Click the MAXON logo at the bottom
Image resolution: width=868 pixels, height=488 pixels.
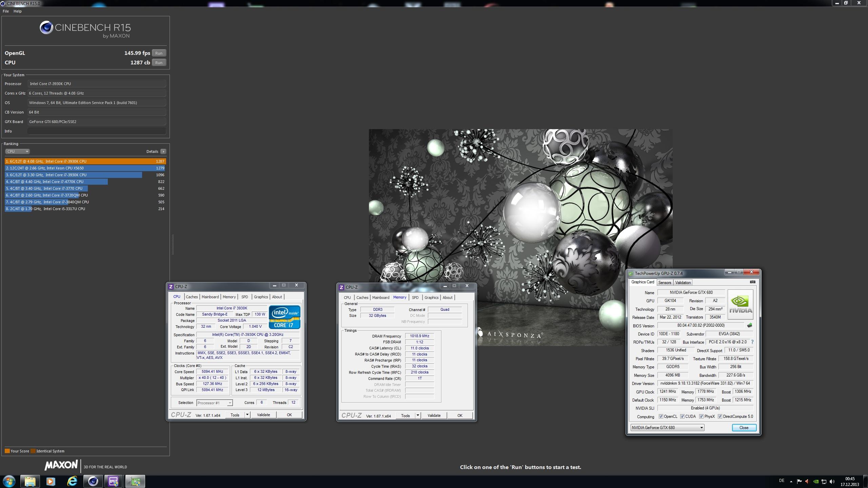click(x=61, y=465)
